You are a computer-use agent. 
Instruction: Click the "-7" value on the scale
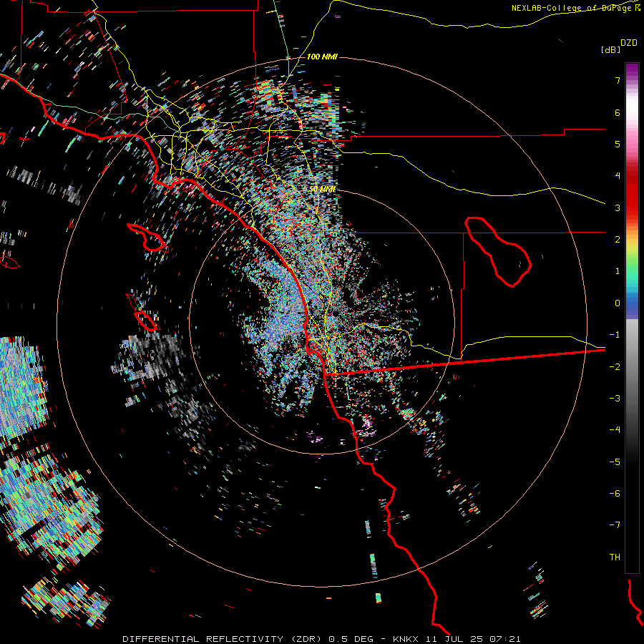pos(615,525)
